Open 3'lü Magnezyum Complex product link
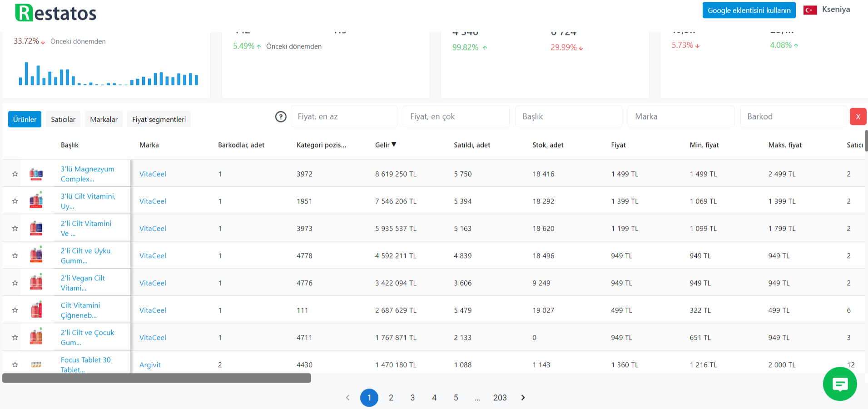This screenshot has height=409, width=868. click(88, 174)
